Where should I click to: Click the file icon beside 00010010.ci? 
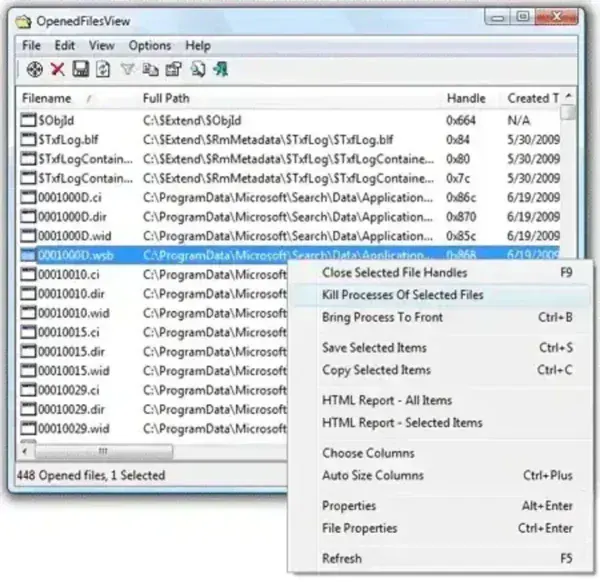(x=28, y=274)
